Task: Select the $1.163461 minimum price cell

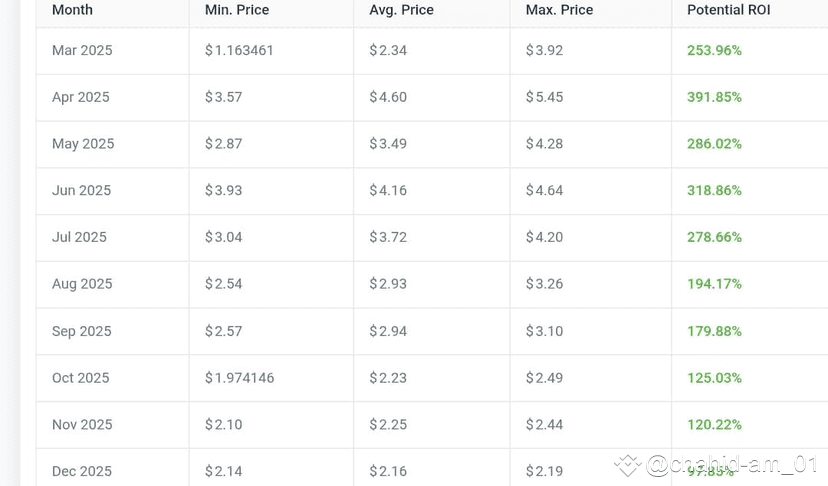Action: click(x=239, y=50)
